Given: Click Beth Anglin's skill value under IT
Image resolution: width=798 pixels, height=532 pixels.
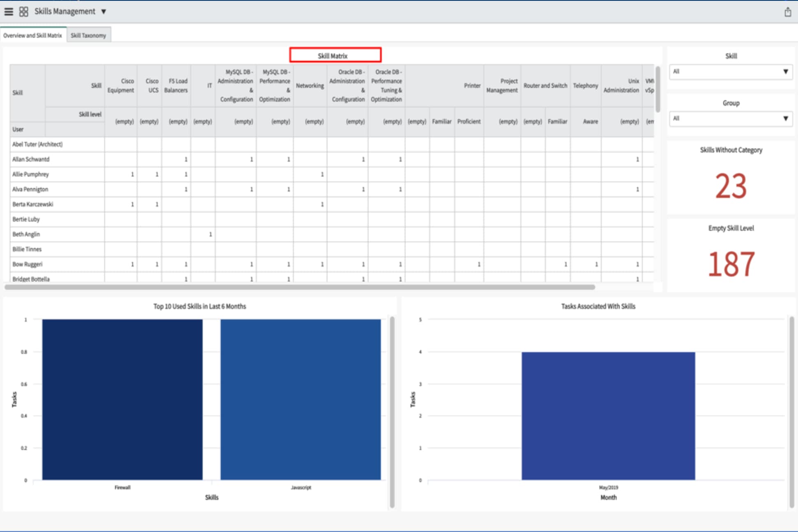Looking at the screenshot, I should [x=211, y=234].
